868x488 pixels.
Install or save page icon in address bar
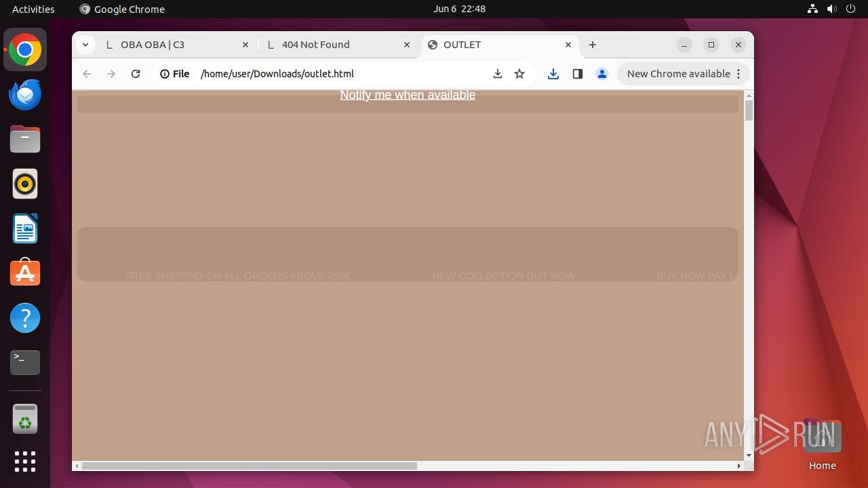(x=498, y=74)
